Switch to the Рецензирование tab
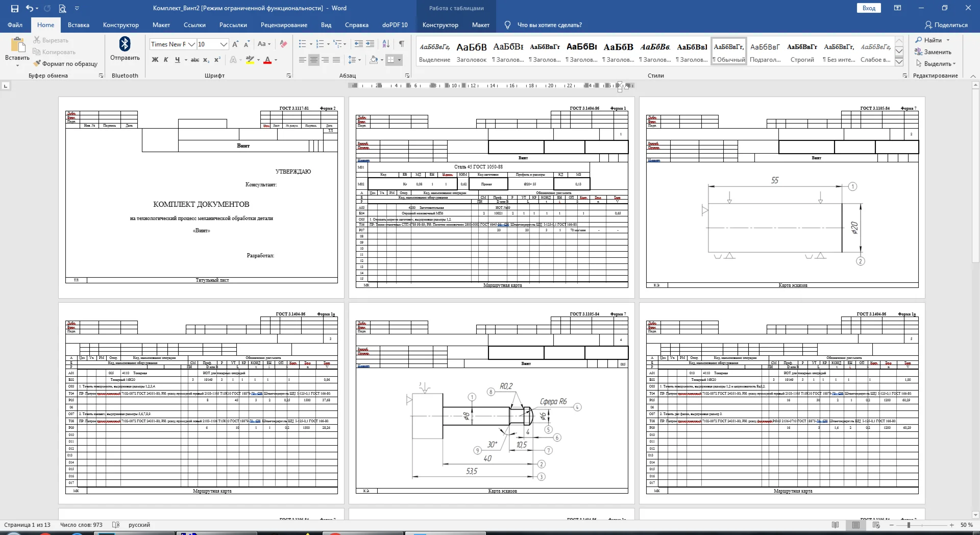 click(284, 25)
